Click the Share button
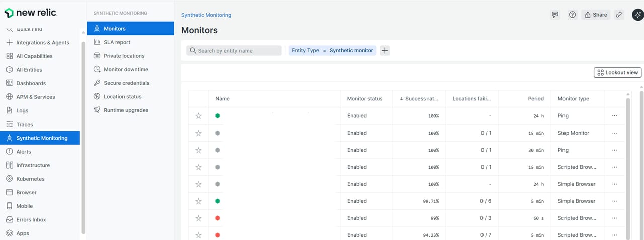Viewport: 644px width, 240px height. 596,15
